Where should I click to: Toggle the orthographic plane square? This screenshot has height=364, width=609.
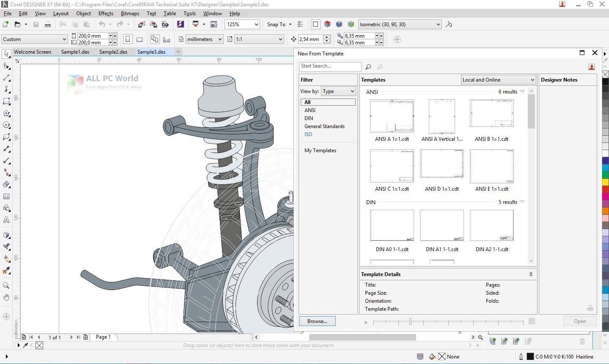tap(315, 25)
